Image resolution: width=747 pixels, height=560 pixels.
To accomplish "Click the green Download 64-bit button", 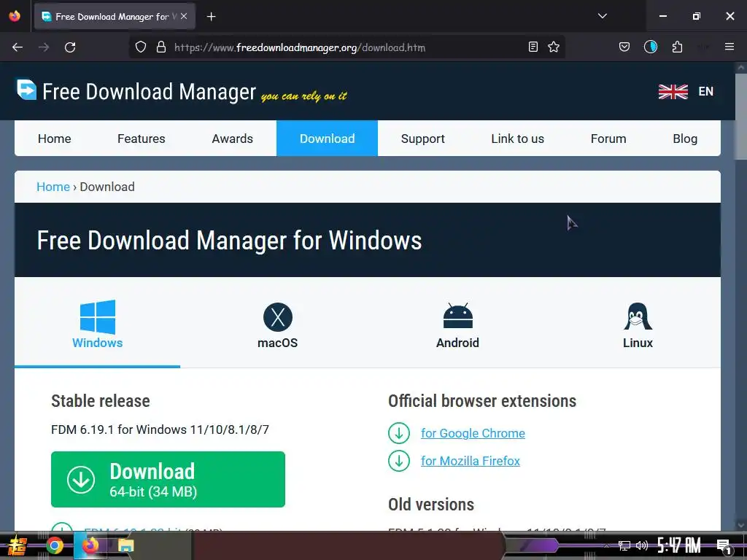I will pos(169,480).
